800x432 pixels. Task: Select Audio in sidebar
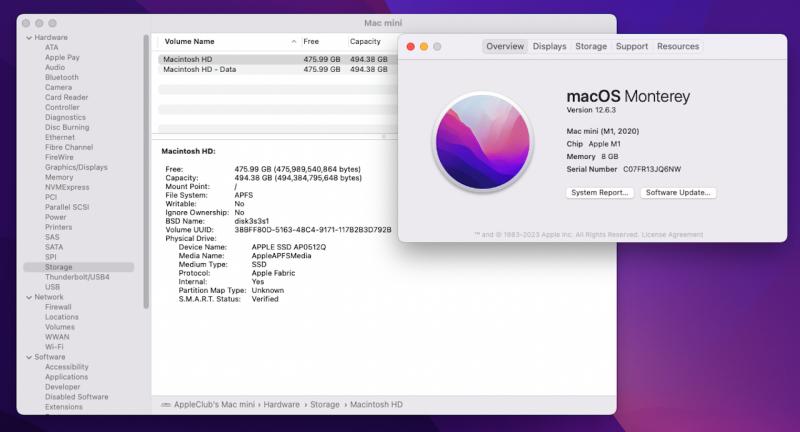(x=55, y=67)
